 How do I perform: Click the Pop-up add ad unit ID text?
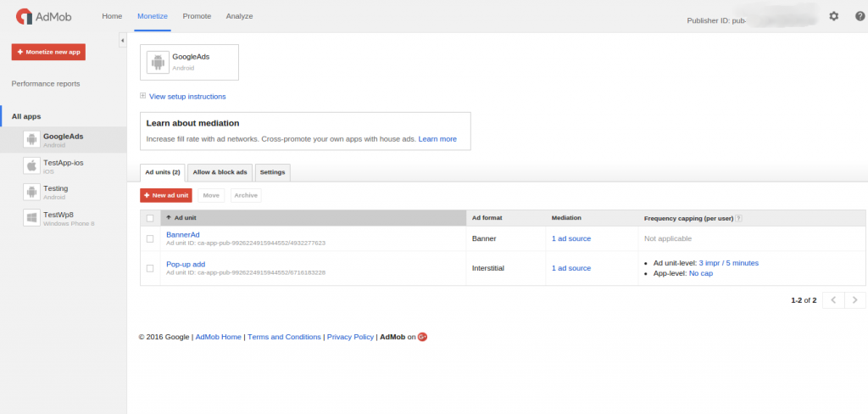point(246,272)
